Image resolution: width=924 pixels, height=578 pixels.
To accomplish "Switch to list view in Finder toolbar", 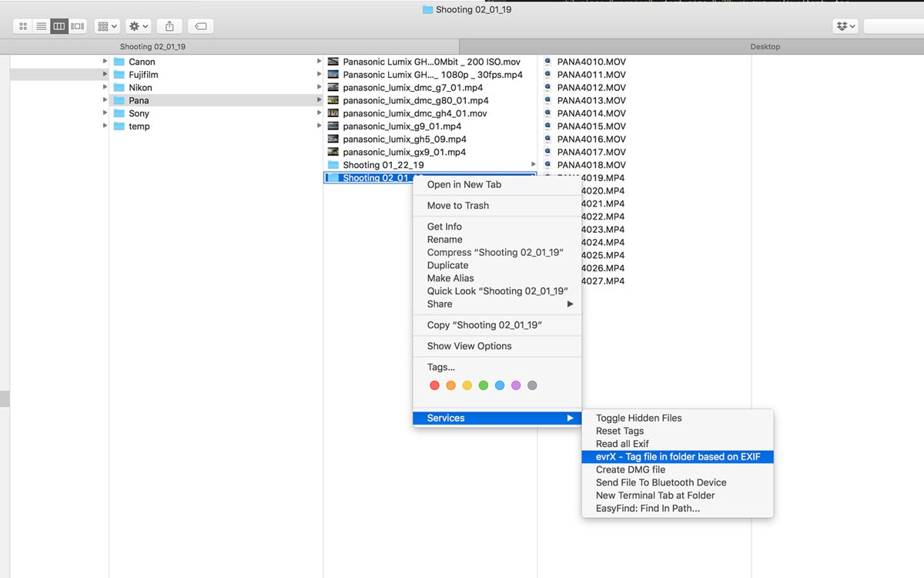I will pyautogui.click(x=41, y=26).
